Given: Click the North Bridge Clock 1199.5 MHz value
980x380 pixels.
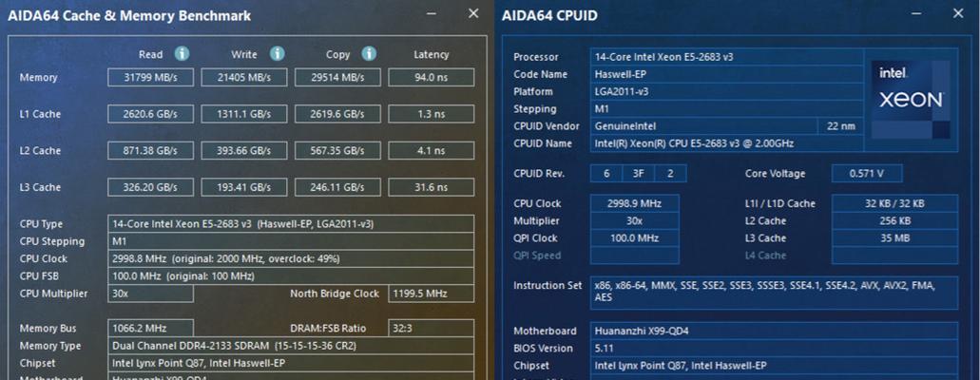Looking at the screenshot, I should click(432, 294).
